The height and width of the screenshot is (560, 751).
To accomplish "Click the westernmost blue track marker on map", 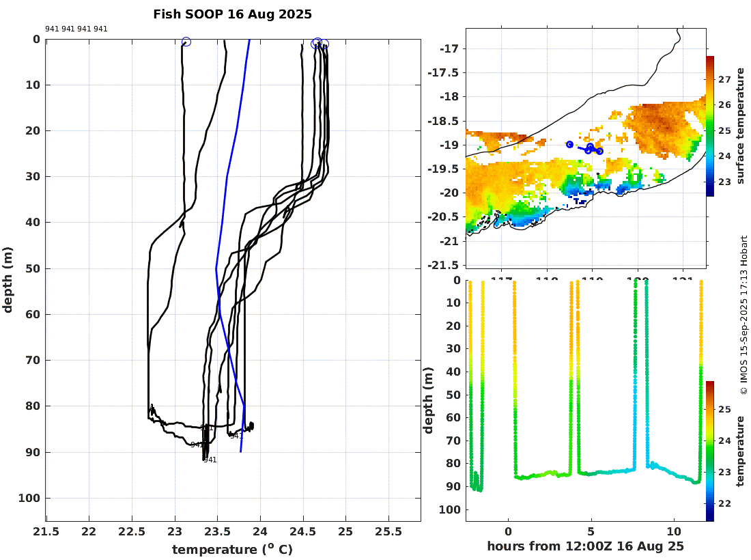I will pyautogui.click(x=569, y=144).
